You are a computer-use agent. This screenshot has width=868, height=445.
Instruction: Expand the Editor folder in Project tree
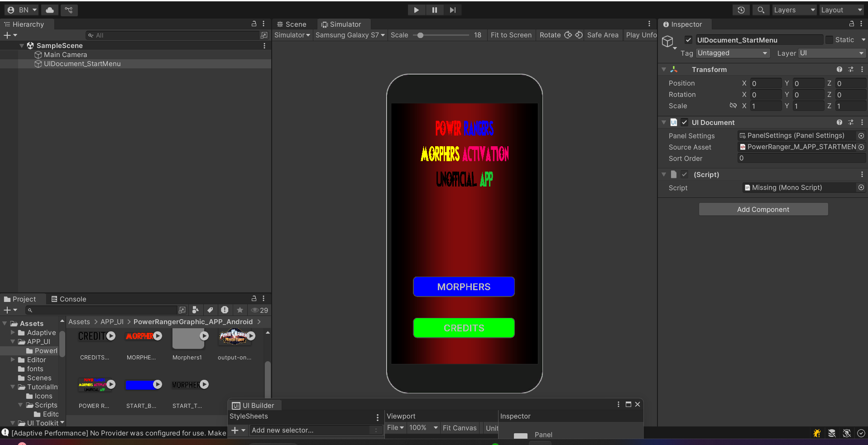(x=13, y=359)
